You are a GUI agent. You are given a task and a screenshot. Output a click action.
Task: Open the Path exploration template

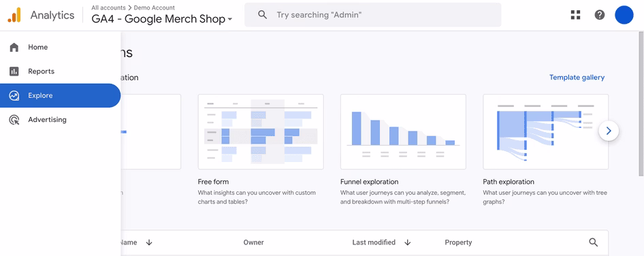[545, 131]
